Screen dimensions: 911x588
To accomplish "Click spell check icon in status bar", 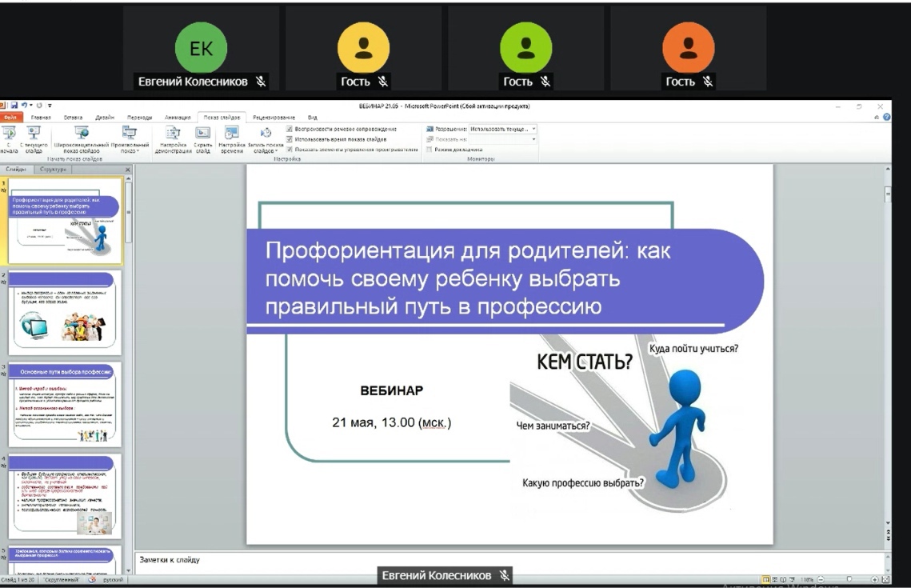I will 92,580.
